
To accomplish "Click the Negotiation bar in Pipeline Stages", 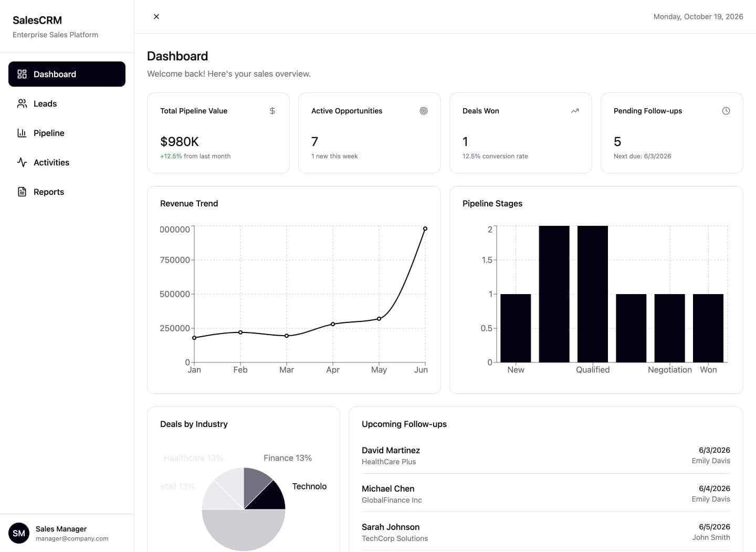I will pyautogui.click(x=670, y=328).
